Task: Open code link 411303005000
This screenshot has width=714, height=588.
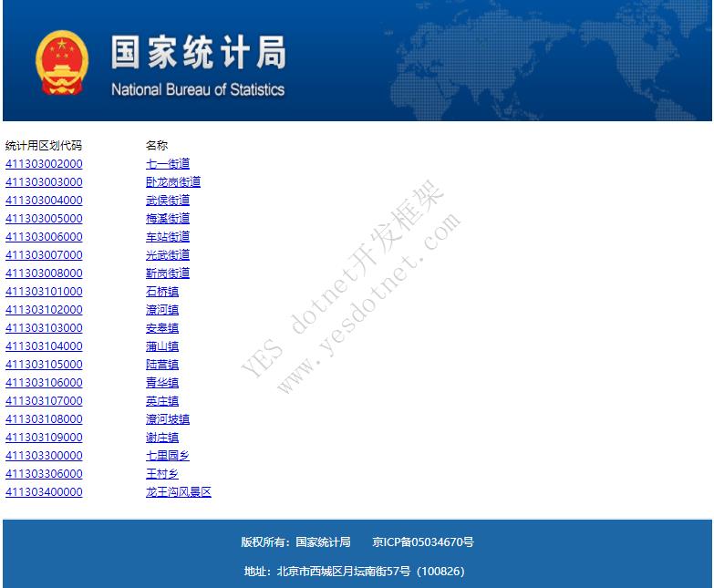Action: coord(44,219)
